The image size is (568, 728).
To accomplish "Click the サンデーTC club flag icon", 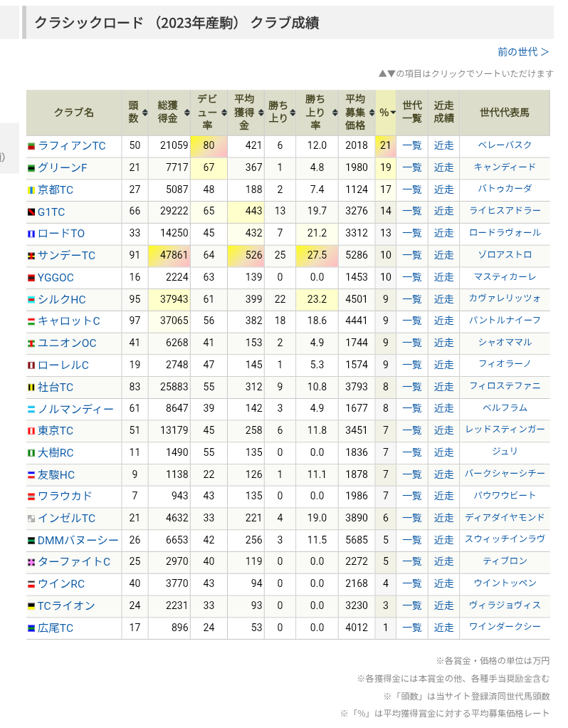I will click(31, 256).
